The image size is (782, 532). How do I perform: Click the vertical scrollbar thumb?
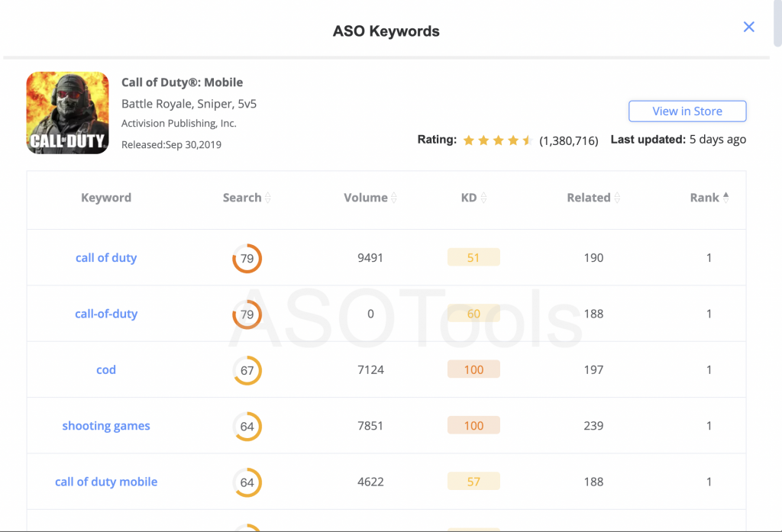click(778, 24)
